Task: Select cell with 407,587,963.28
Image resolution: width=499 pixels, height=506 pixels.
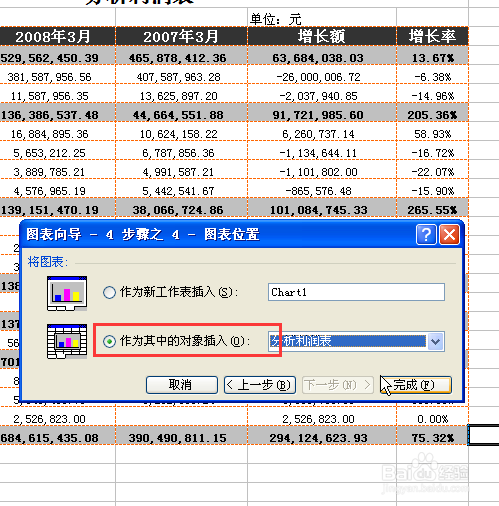Action: tap(181, 74)
